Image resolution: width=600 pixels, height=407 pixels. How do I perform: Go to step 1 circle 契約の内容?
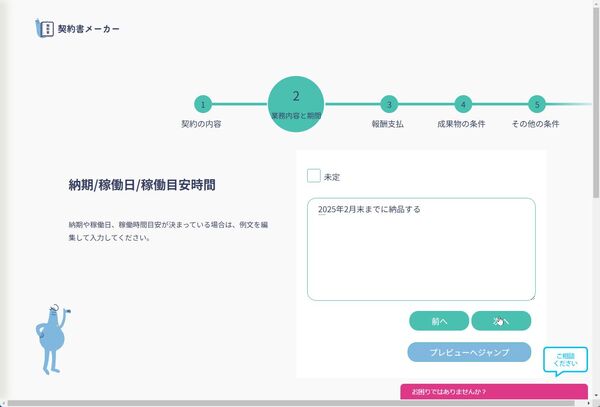[x=203, y=104]
